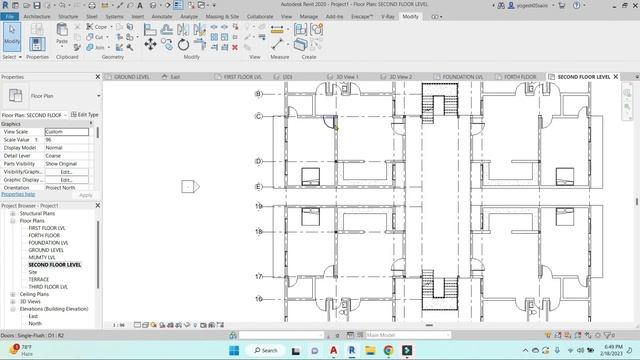
Task: Toggle Drag Elements on Selection in status bar
Action: tap(588, 335)
